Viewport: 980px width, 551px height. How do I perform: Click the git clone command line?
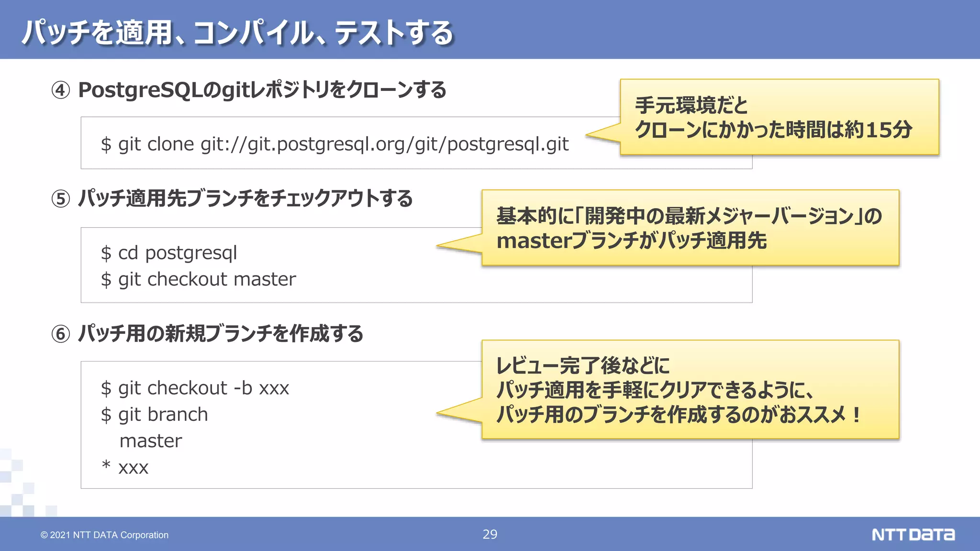click(334, 144)
